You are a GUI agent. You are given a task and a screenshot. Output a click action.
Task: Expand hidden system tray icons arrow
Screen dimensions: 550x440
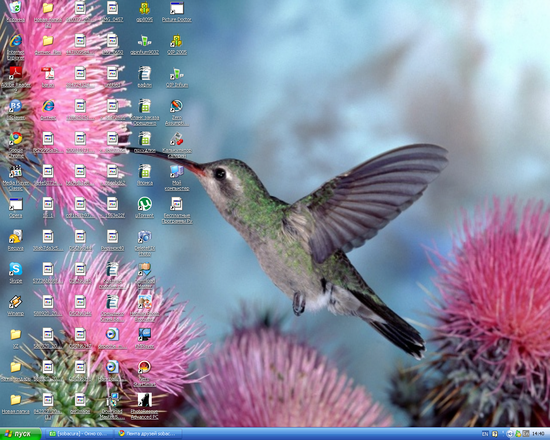(509, 434)
